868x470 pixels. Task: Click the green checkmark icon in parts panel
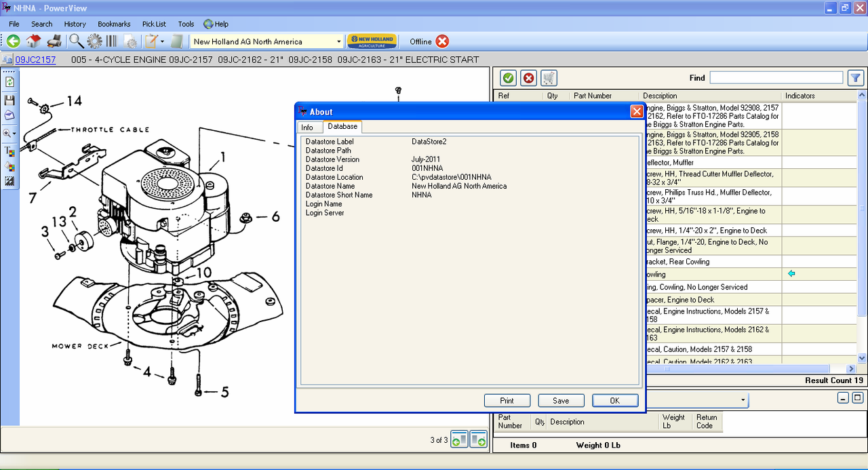pyautogui.click(x=508, y=78)
